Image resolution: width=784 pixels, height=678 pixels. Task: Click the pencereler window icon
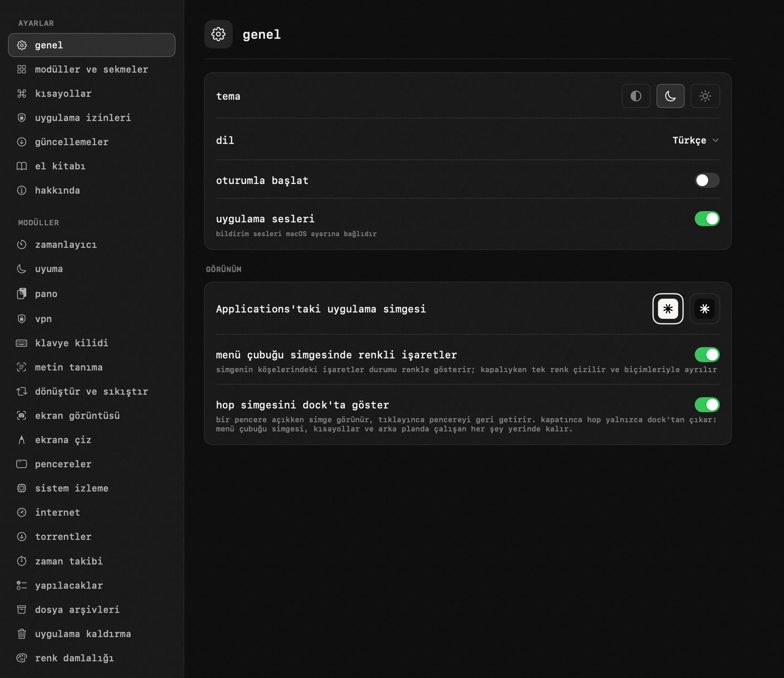(x=22, y=464)
